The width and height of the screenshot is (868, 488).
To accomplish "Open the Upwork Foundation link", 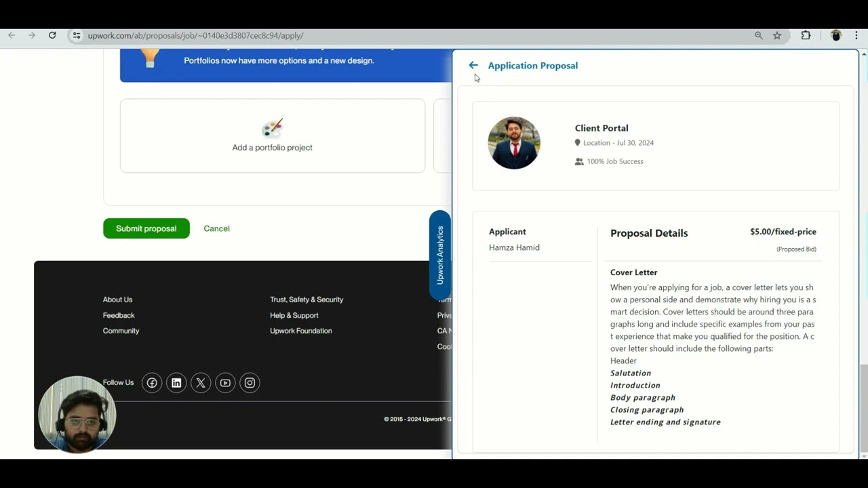I will click(300, 331).
